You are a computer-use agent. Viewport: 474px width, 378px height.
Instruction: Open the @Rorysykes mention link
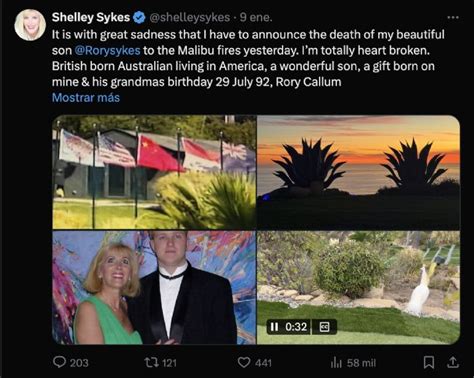(107, 50)
